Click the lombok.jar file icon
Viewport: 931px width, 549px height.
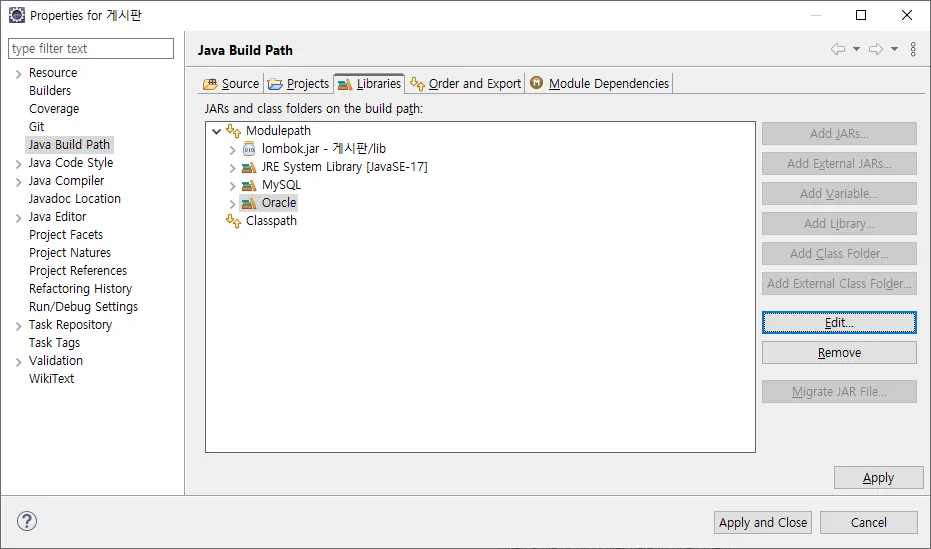(x=249, y=149)
